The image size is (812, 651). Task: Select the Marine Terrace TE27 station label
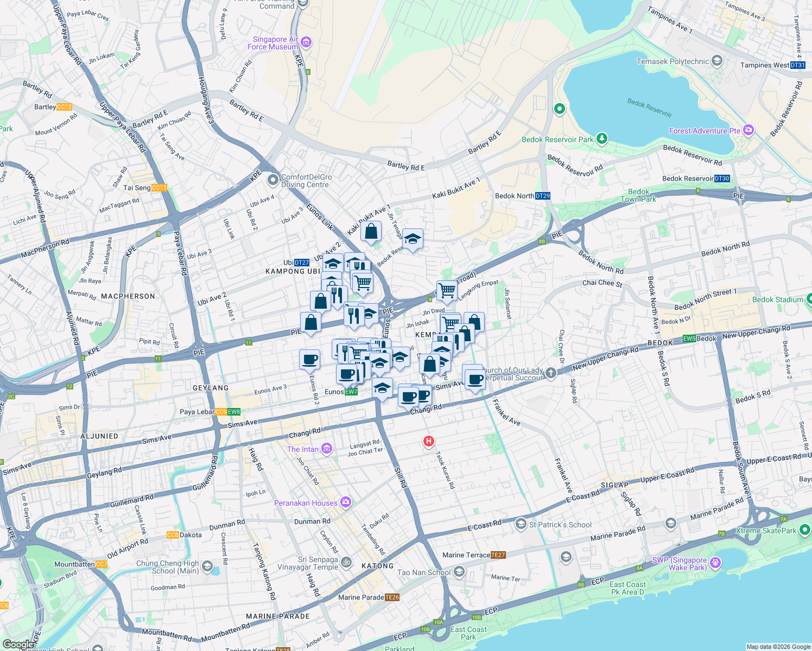pyautogui.click(x=474, y=555)
